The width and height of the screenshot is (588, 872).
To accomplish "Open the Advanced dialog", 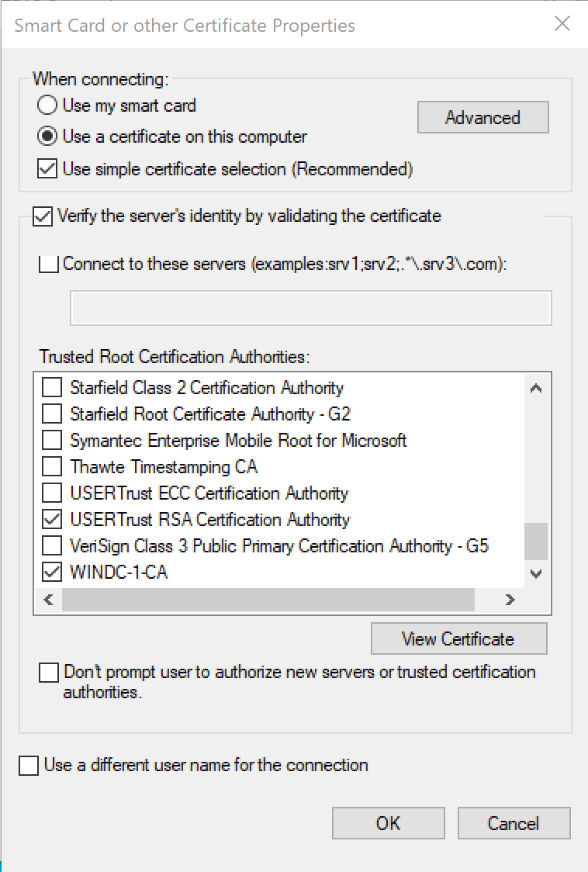I will (x=483, y=117).
